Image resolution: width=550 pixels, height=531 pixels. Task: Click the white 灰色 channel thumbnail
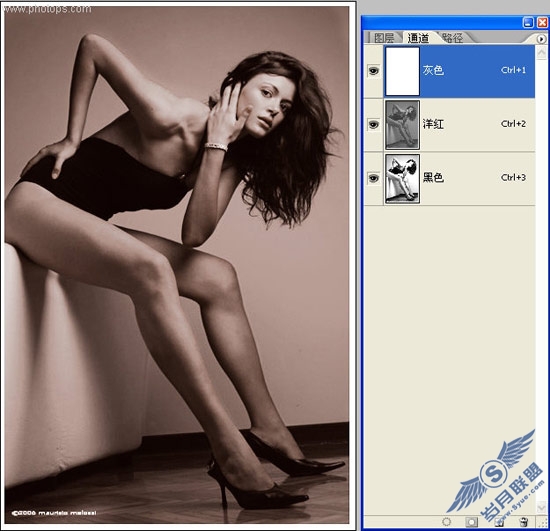click(x=402, y=71)
